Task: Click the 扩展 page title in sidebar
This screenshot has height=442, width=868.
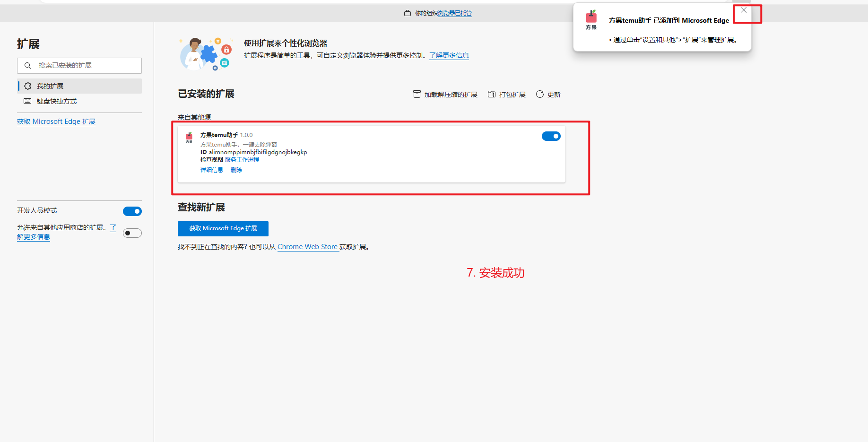Action: point(28,44)
